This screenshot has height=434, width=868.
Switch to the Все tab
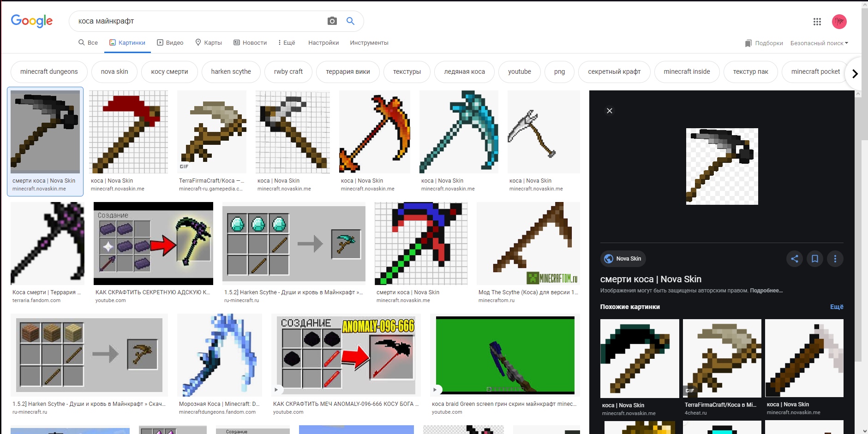[88, 42]
